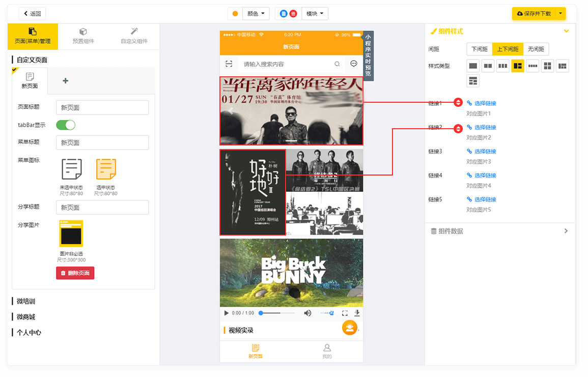The height and width of the screenshot is (377, 588).
Task: Switch to 页面(菜单)管理 tab
Action: point(33,36)
